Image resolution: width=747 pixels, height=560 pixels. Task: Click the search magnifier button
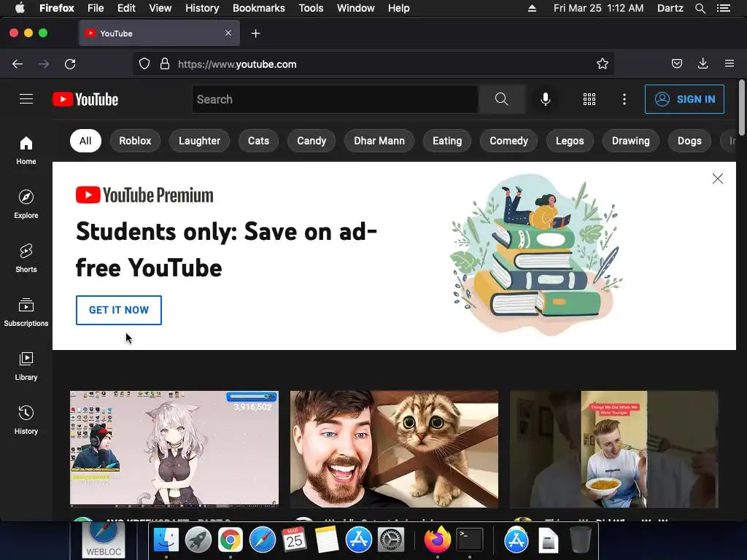coord(501,99)
